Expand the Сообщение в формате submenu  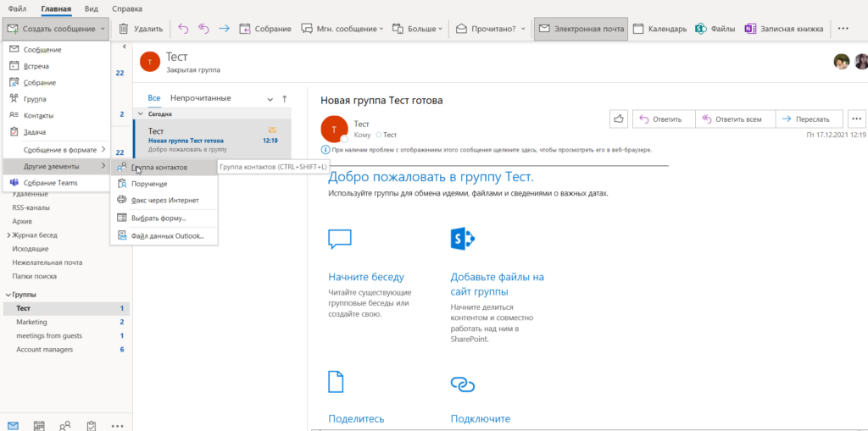click(57, 150)
